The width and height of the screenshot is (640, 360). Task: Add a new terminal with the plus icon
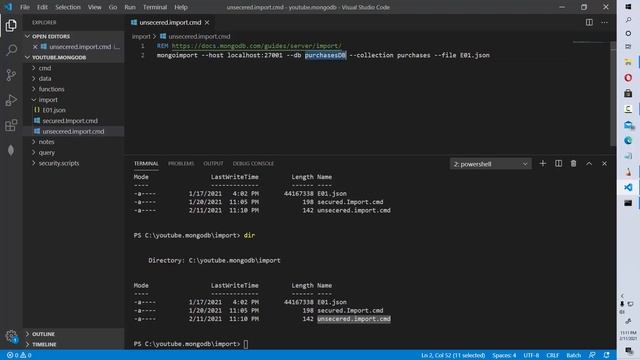coord(542,164)
